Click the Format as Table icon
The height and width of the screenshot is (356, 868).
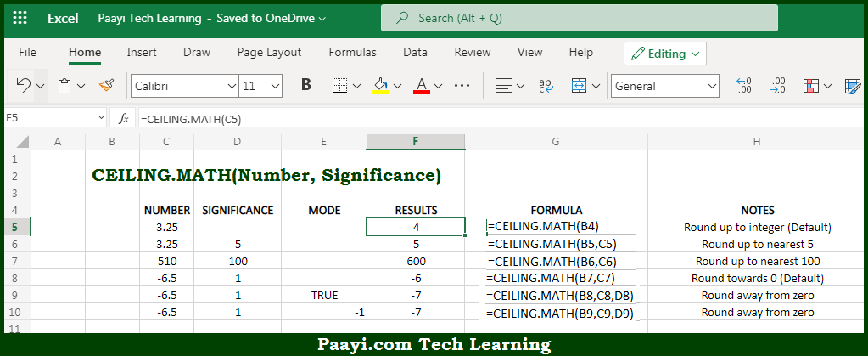click(x=853, y=86)
